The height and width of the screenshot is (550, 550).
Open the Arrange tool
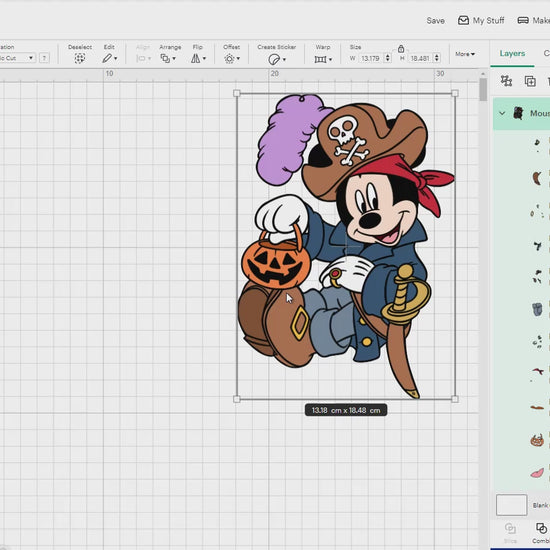pyautogui.click(x=165, y=58)
